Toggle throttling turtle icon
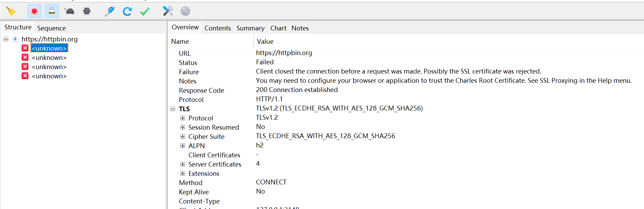This screenshot has width=644, height=209. click(70, 11)
